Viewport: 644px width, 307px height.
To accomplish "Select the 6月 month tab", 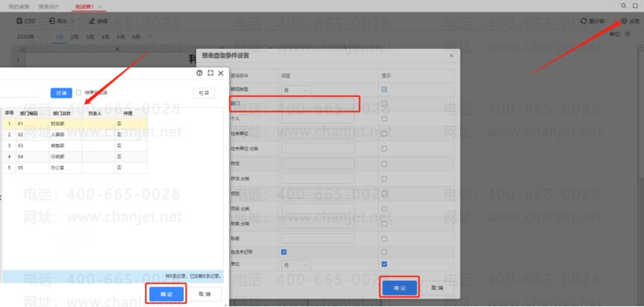I will [x=136, y=37].
